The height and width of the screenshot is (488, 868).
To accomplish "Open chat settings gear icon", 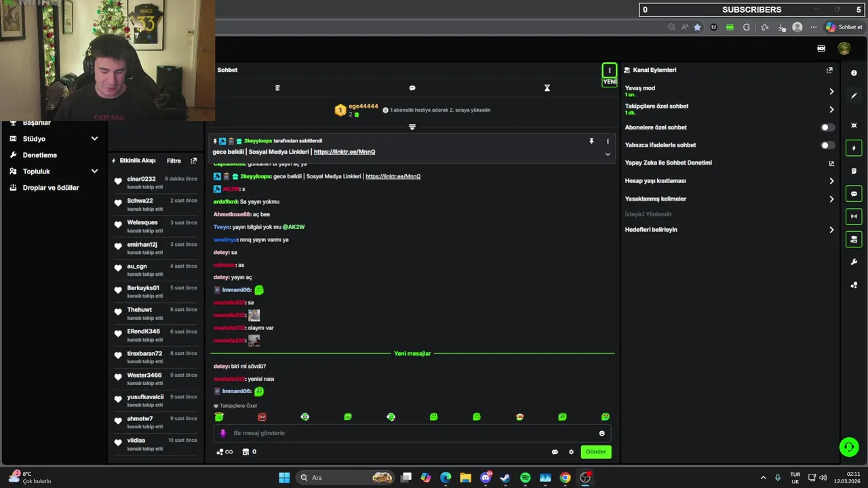I will point(571,452).
